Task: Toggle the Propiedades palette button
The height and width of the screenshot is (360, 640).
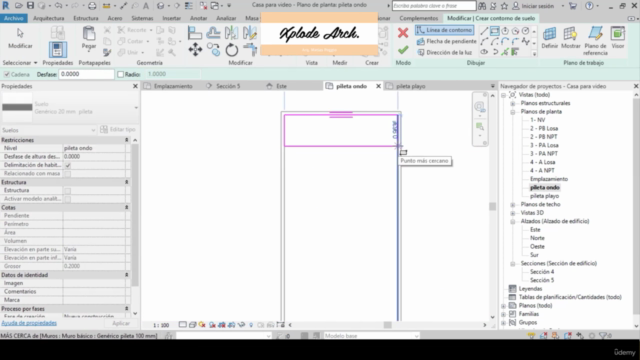Action: click(58, 49)
